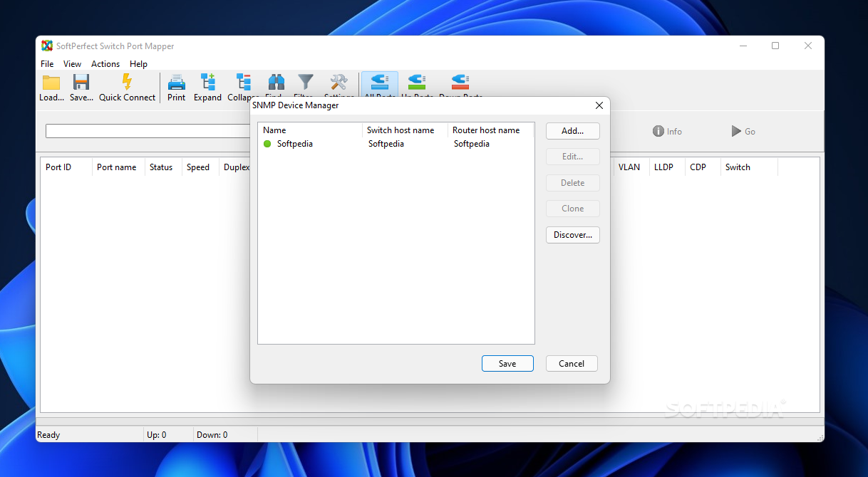Click the Discover... button
The width and height of the screenshot is (868, 477).
[572, 235]
